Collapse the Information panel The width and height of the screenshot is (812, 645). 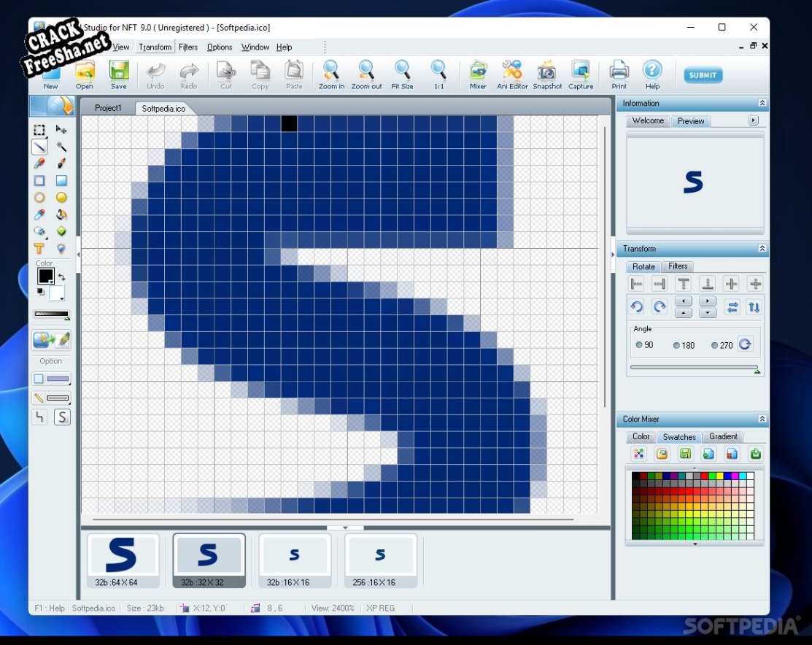coord(762,104)
